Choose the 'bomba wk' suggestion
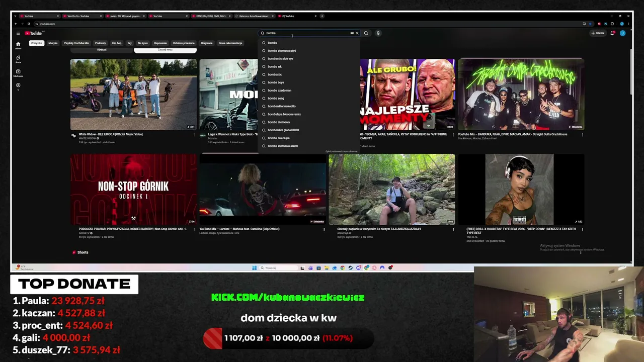The height and width of the screenshot is (362, 644). (x=308, y=66)
